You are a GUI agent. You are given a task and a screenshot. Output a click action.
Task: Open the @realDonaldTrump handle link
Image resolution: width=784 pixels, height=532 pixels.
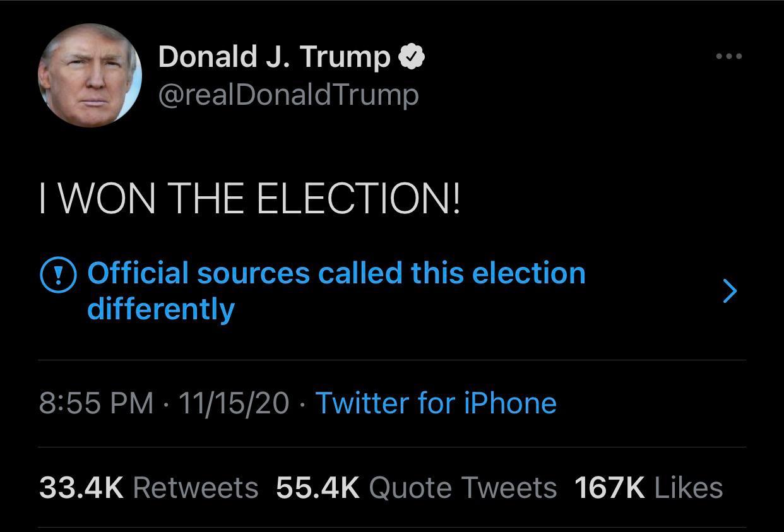click(288, 95)
